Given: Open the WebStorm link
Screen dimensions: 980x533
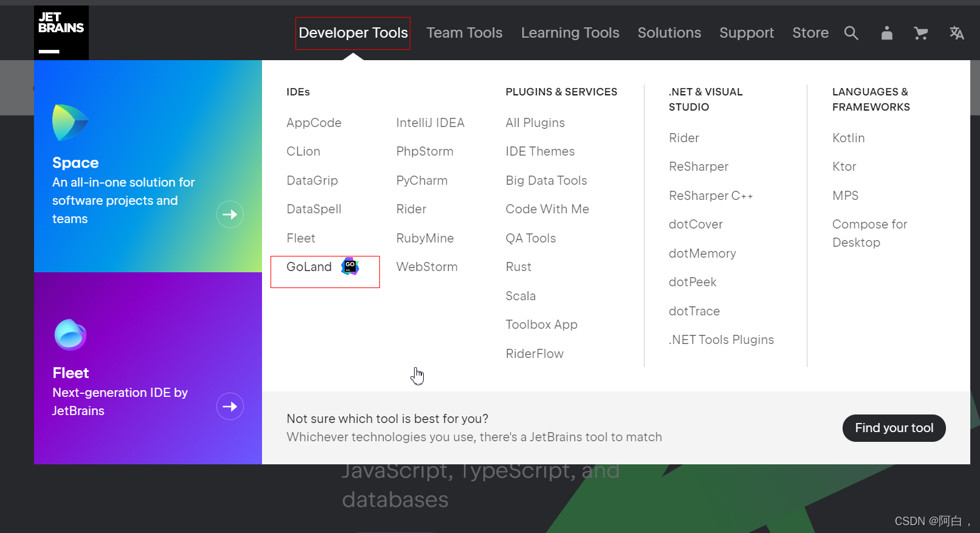Looking at the screenshot, I should pyautogui.click(x=427, y=267).
